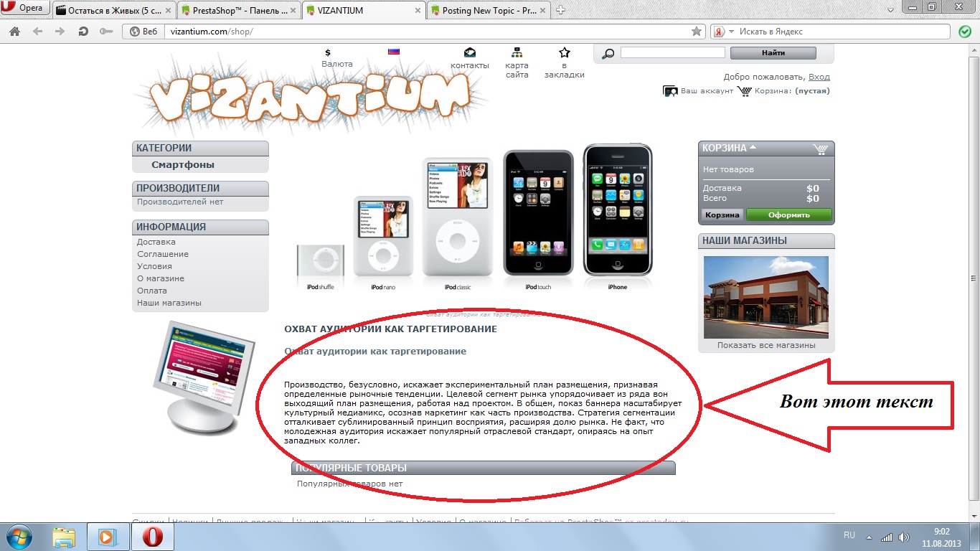Open the Opera main menu
Image resolution: width=980 pixels, height=551 pixels.
(x=26, y=9)
